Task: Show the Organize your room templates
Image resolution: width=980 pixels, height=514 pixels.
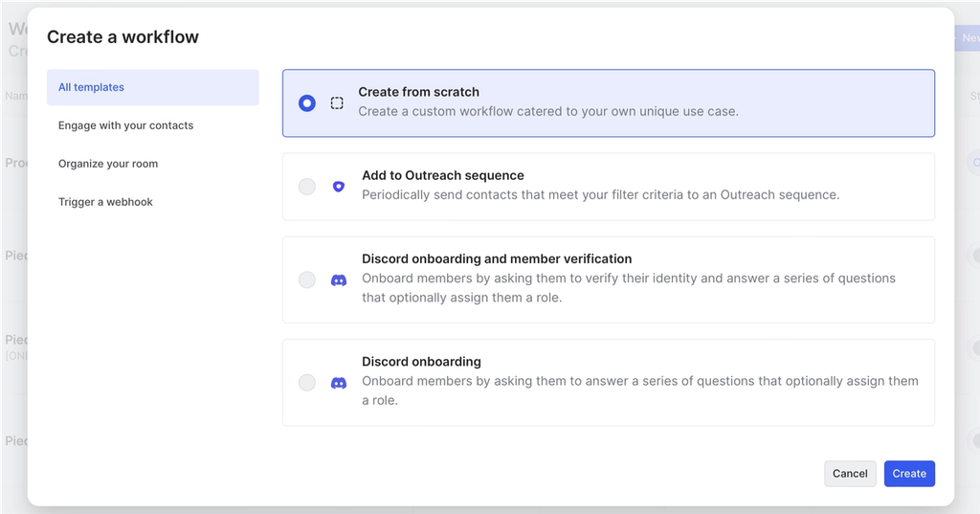Action: [108, 164]
